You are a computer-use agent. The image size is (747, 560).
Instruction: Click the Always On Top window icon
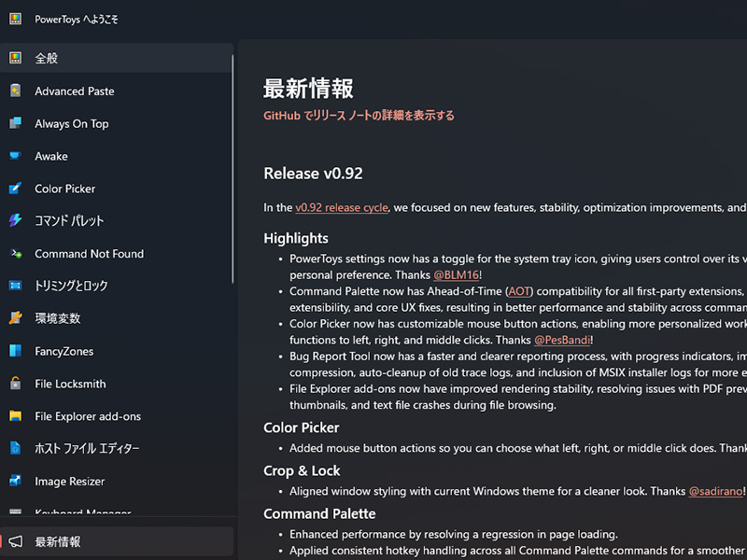click(15, 123)
